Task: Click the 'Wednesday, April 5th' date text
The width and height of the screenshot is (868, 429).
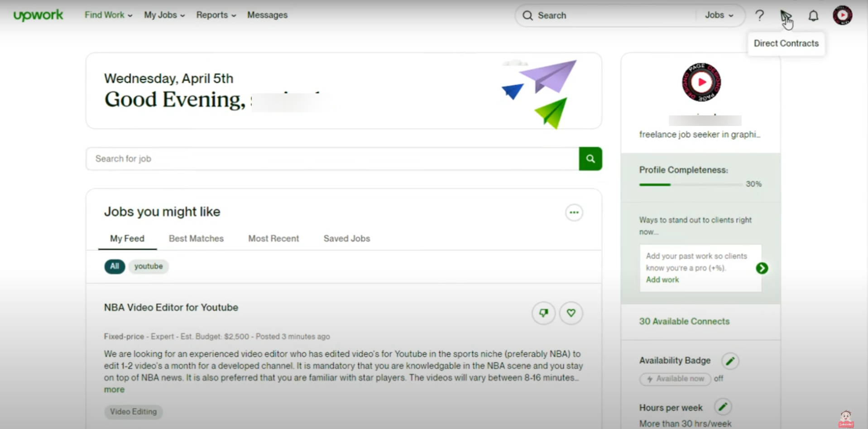Action: (169, 78)
